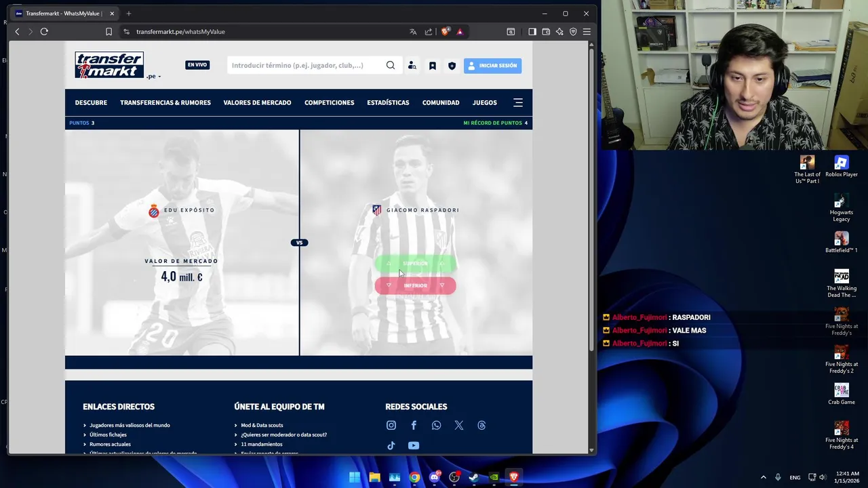The width and height of the screenshot is (868, 488).
Task: Close the Transfermarkt - WhatsMyValue tab
Action: pyautogui.click(x=112, y=14)
